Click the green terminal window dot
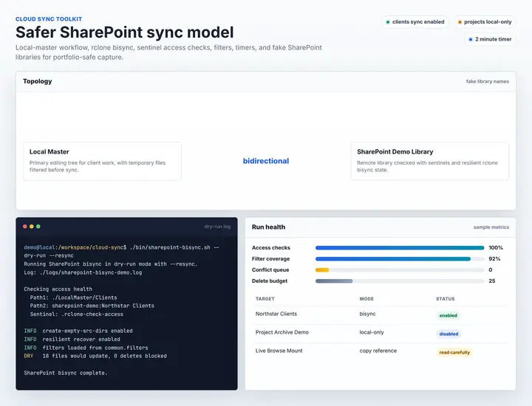 (38, 227)
